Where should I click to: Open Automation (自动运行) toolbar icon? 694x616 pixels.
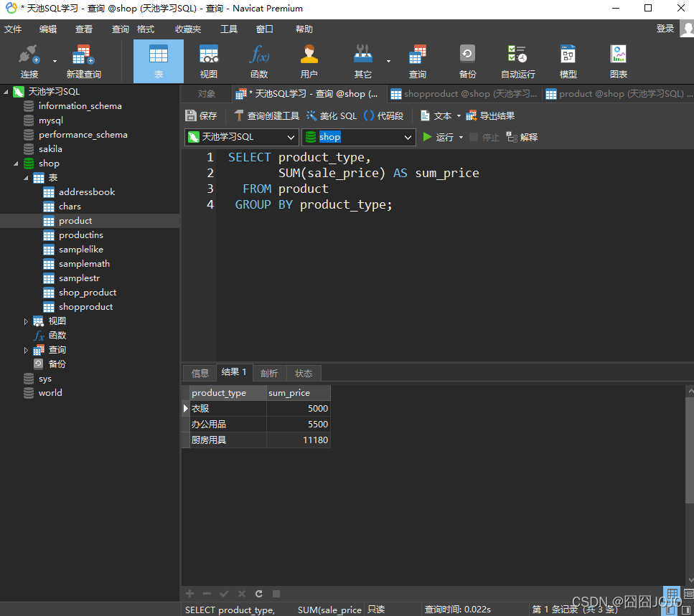click(x=518, y=61)
